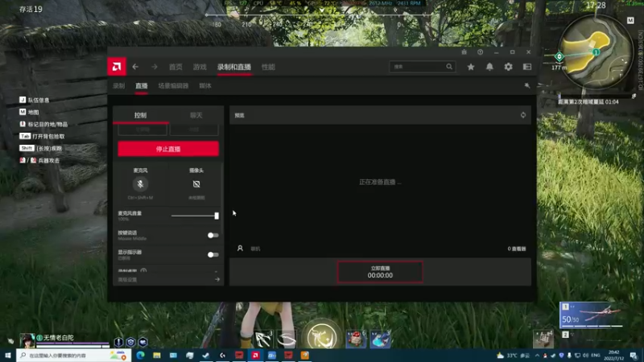Select the 录制和直播 record and stream tab
644x362 pixels.
pos(234,67)
